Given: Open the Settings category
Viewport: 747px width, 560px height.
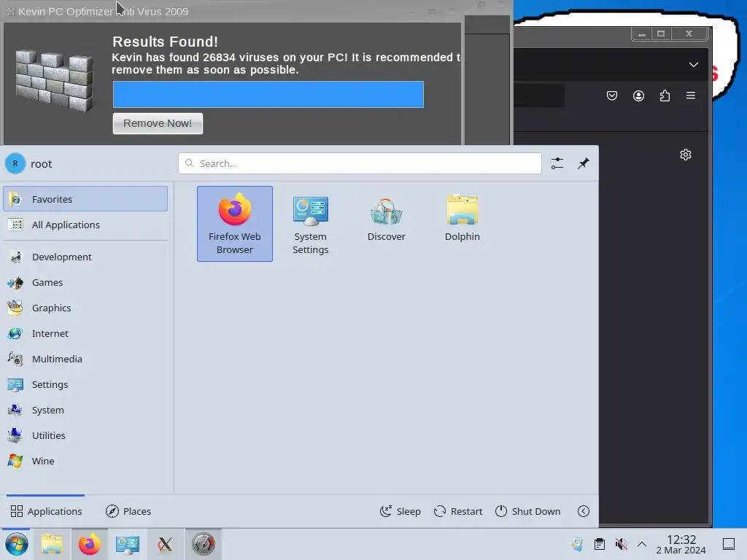Looking at the screenshot, I should [85, 385].
